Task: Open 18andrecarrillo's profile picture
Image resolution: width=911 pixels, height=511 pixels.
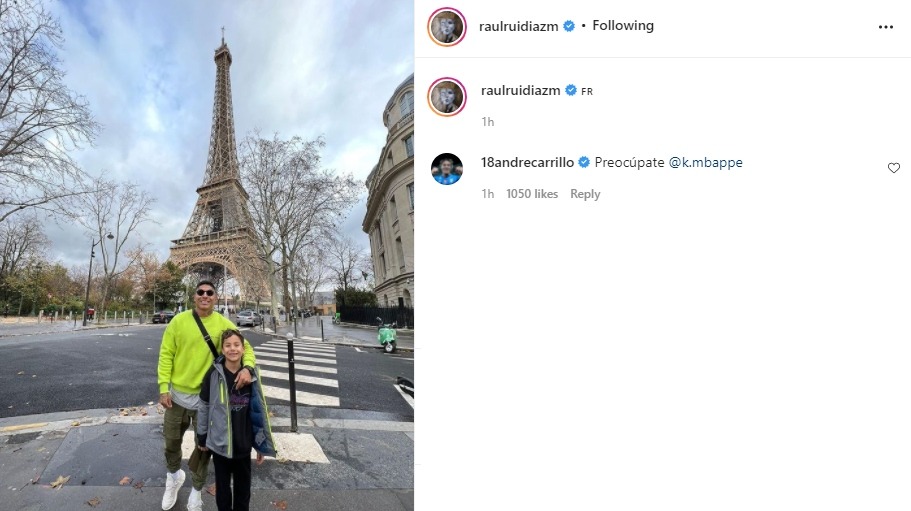Action: coord(447,168)
